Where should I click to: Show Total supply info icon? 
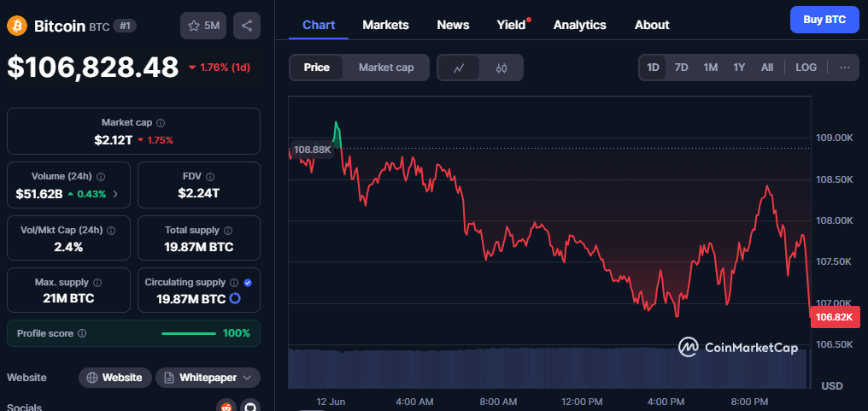[x=228, y=230]
